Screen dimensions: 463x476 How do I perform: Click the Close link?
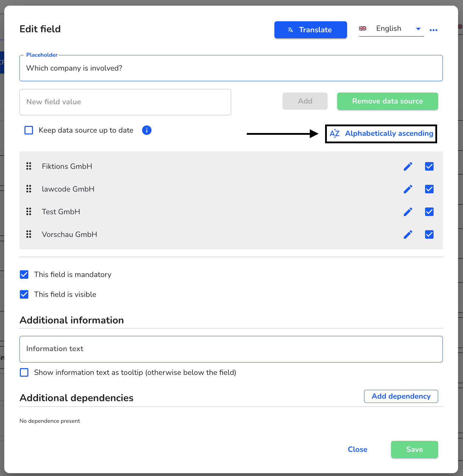tap(357, 449)
